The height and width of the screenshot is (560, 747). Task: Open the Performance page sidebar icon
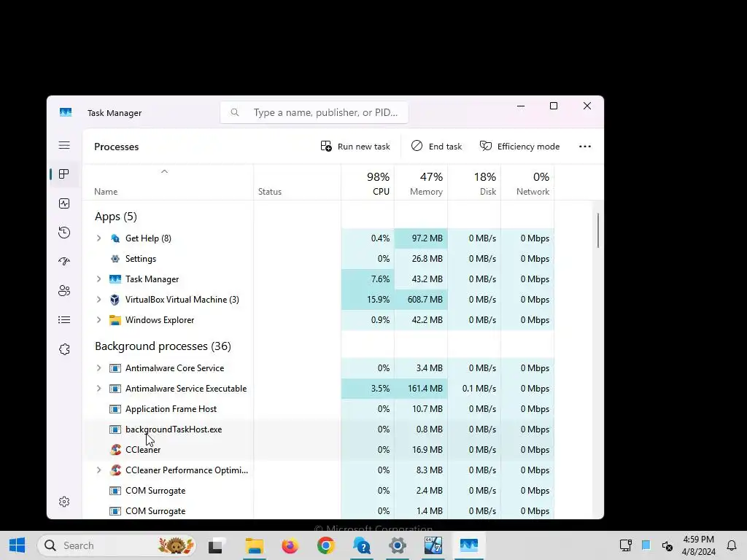pyautogui.click(x=64, y=203)
